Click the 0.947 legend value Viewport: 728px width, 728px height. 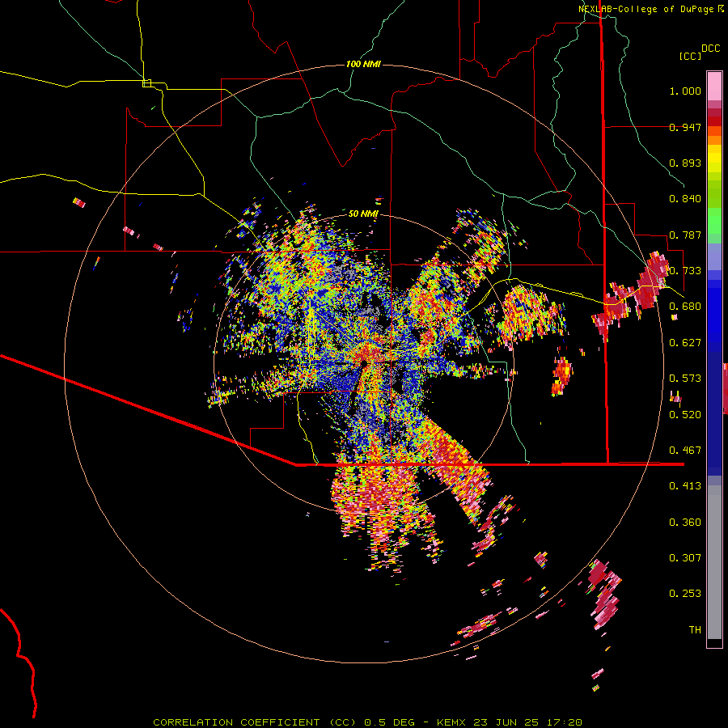click(685, 127)
